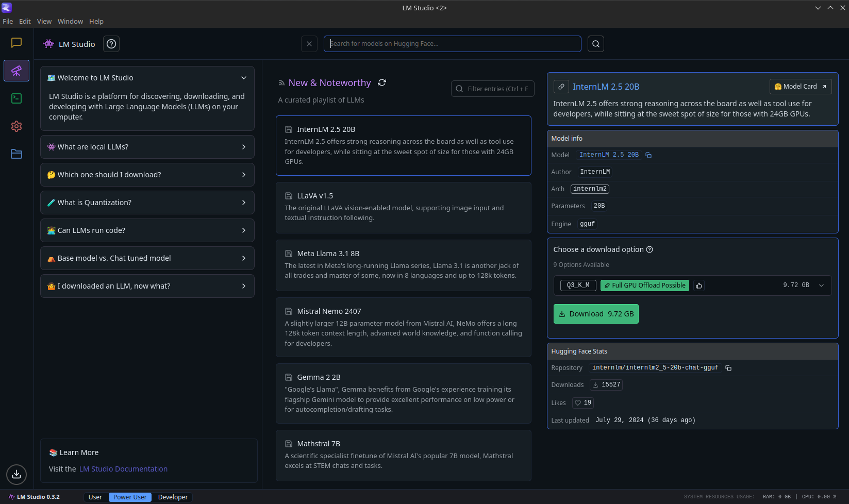Click Download 9.72 GB button
Viewport: 849px width, 504px height.
coord(596,314)
